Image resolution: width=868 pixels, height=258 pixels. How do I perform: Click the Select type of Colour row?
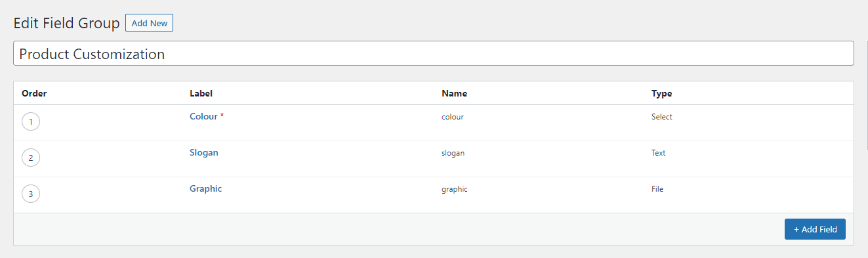[x=662, y=117]
